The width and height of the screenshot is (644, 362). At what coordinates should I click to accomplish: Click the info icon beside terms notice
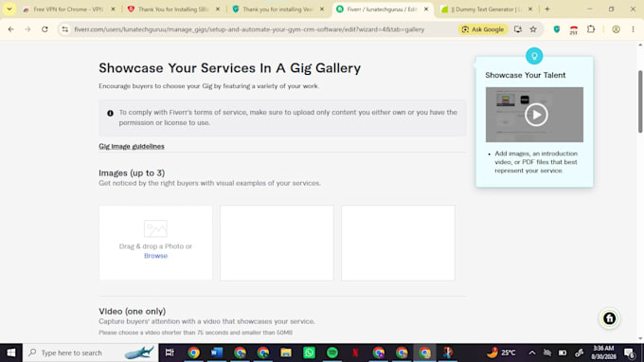tap(110, 113)
